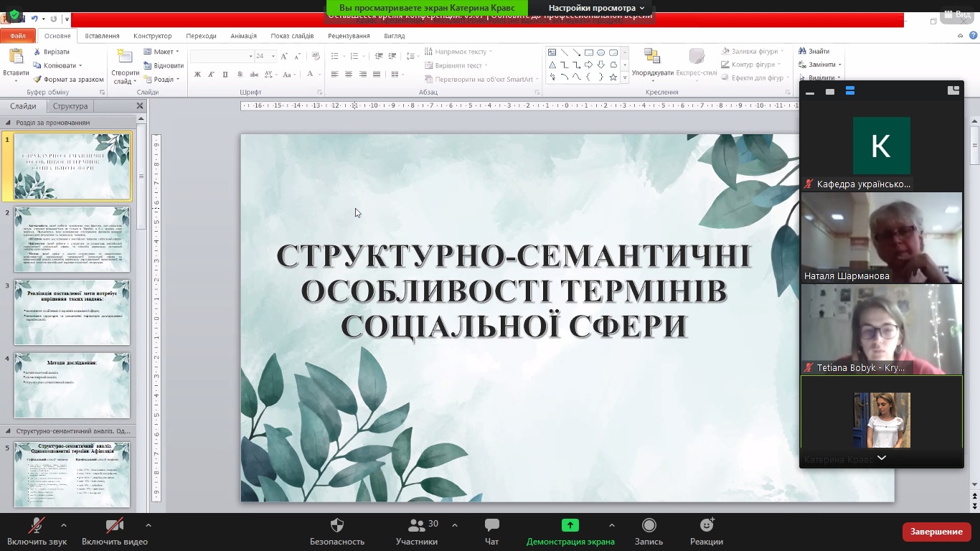The height and width of the screenshot is (551, 980).
Task: Switch to Анімація ribbon tab
Action: pyautogui.click(x=243, y=36)
